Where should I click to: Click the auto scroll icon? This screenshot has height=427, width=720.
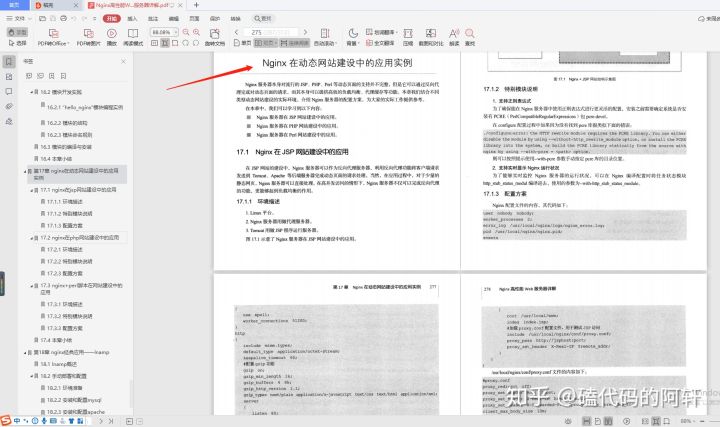click(325, 33)
